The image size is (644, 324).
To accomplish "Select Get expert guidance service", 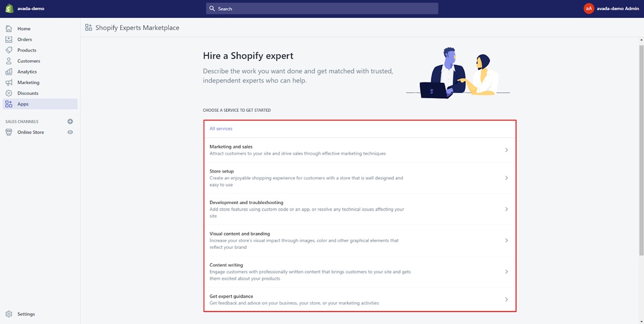I will (x=360, y=299).
